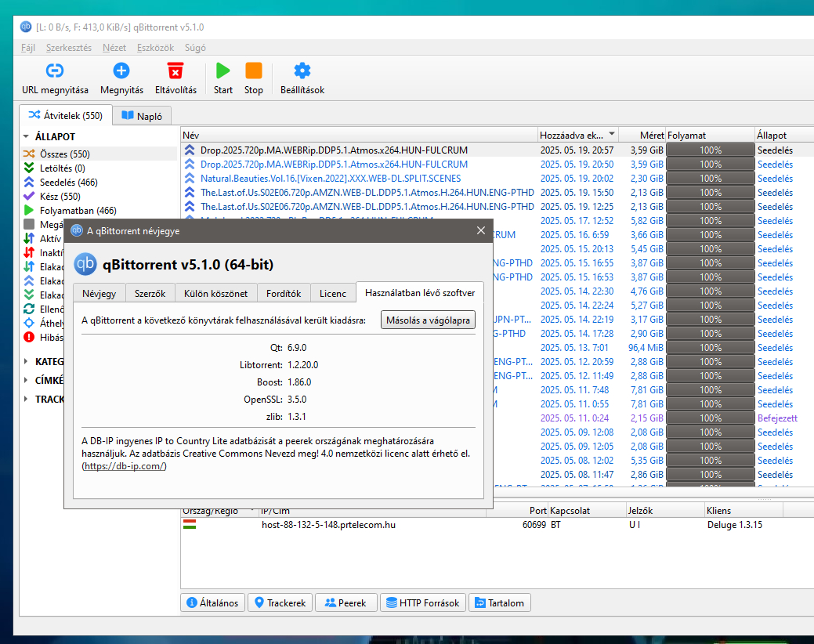Image resolution: width=814 pixels, height=644 pixels.
Task: Click progress bar of the Befejezett torrent
Action: coord(710,418)
